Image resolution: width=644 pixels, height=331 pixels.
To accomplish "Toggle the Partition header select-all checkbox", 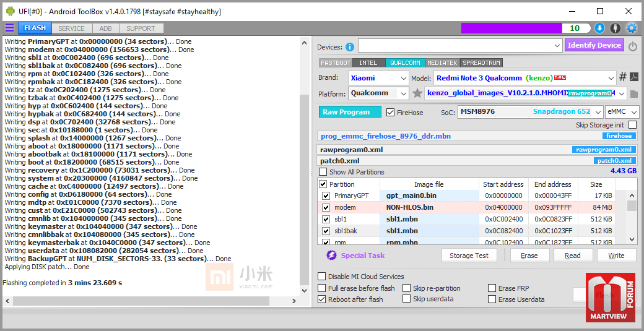I will 323,184.
